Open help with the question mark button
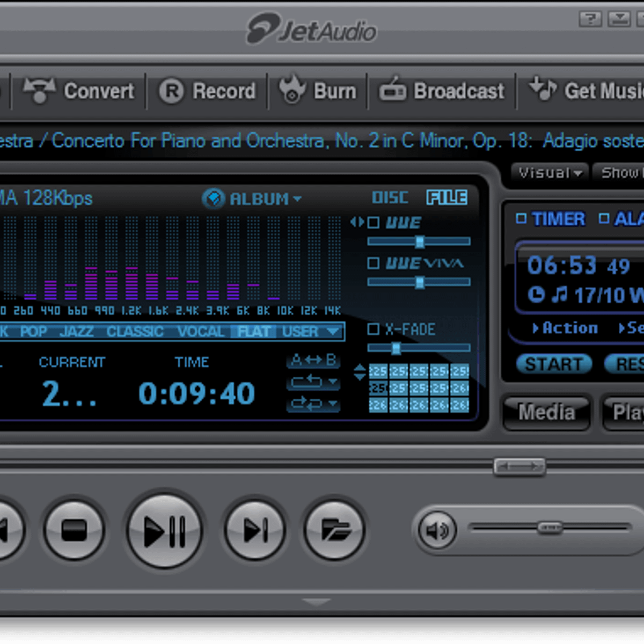Viewport: 644px width, 644px height. pos(590,19)
